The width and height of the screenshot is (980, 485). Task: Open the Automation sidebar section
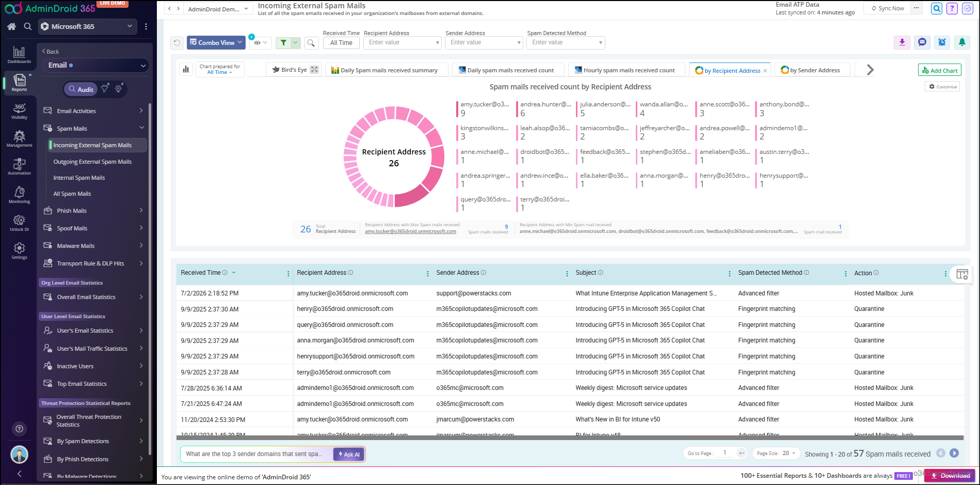(19, 166)
